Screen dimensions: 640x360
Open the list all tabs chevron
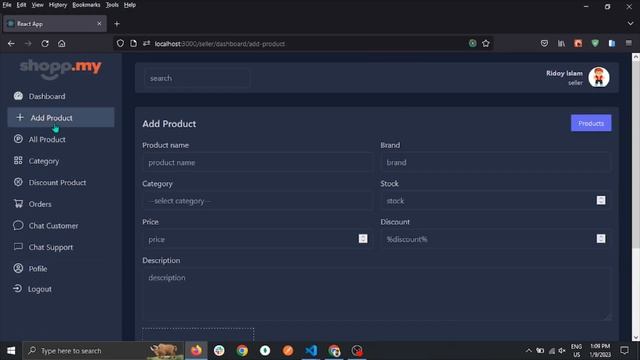click(631, 24)
